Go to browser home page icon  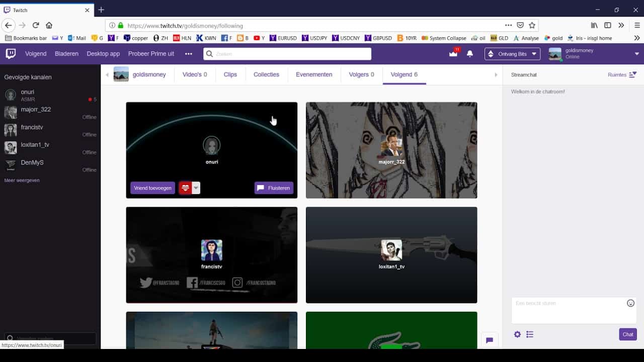pyautogui.click(x=49, y=25)
